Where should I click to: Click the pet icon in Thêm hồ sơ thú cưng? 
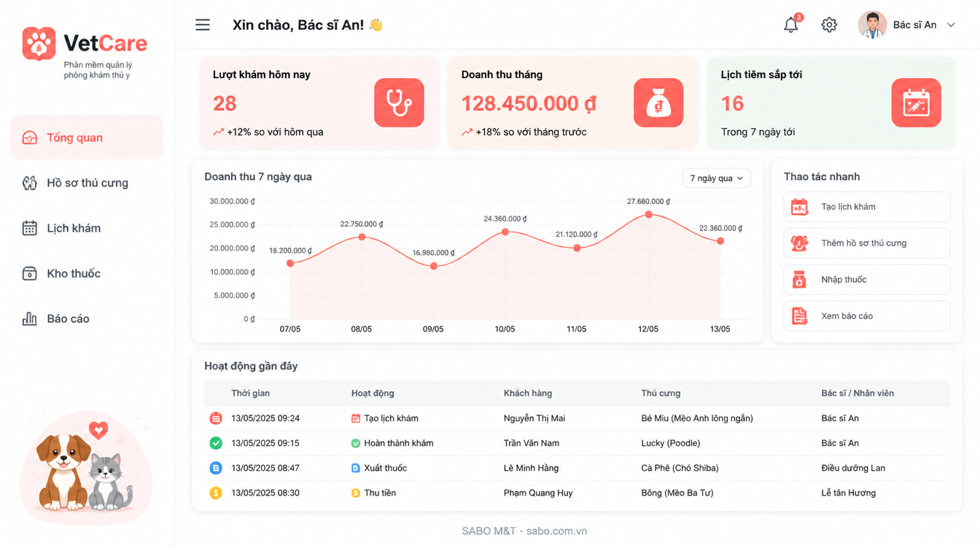(x=800, y=243)
